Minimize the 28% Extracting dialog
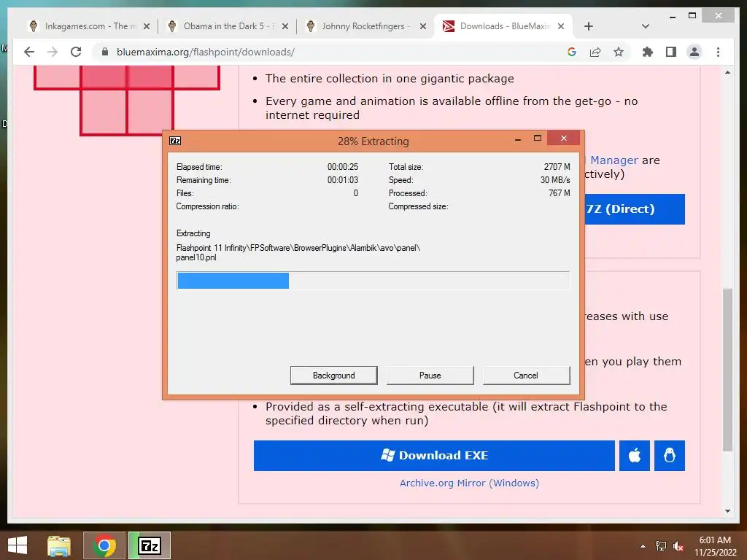Image resolution: width=747 pixels, height=560 pixels. pyautogui.click(x=518, y=139)
